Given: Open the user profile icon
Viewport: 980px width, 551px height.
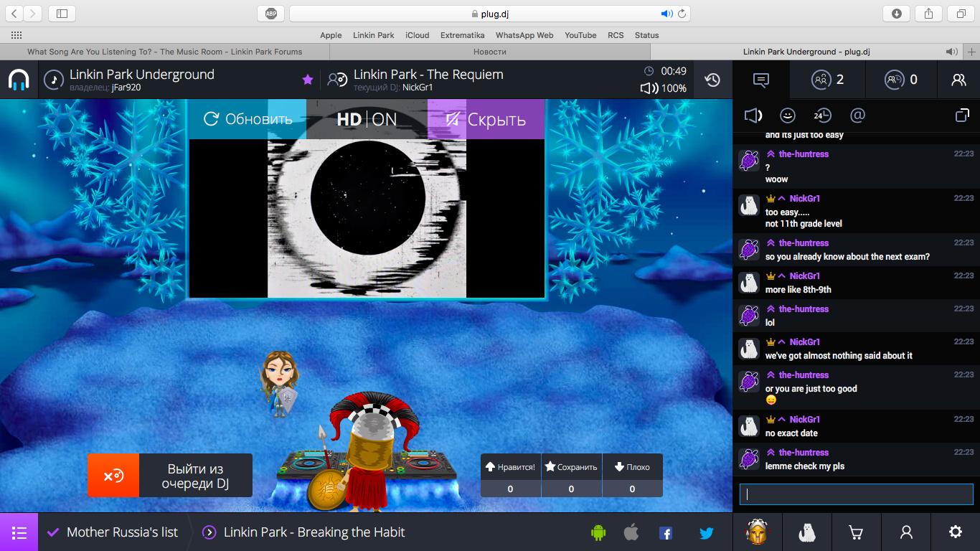Looking at the screenshot, I should coord(906,532).
